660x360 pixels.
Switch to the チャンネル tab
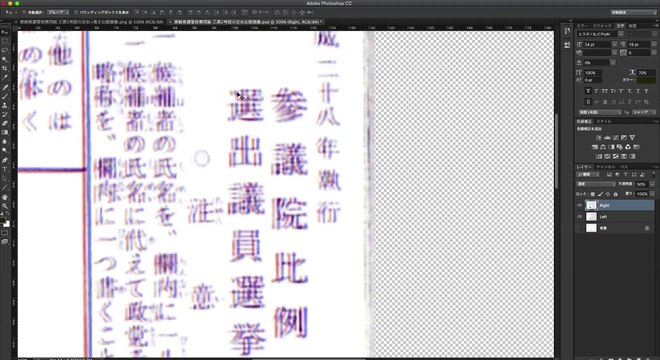[606, 167]
